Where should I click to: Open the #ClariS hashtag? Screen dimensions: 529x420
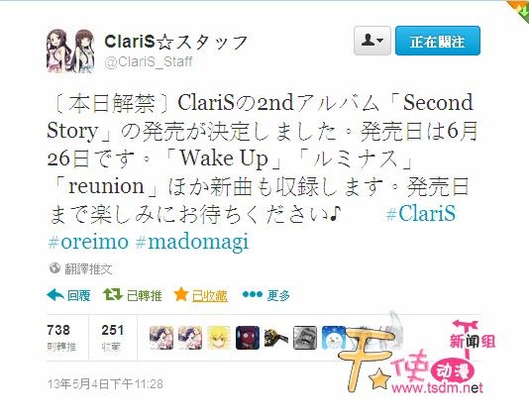[421, 214]
